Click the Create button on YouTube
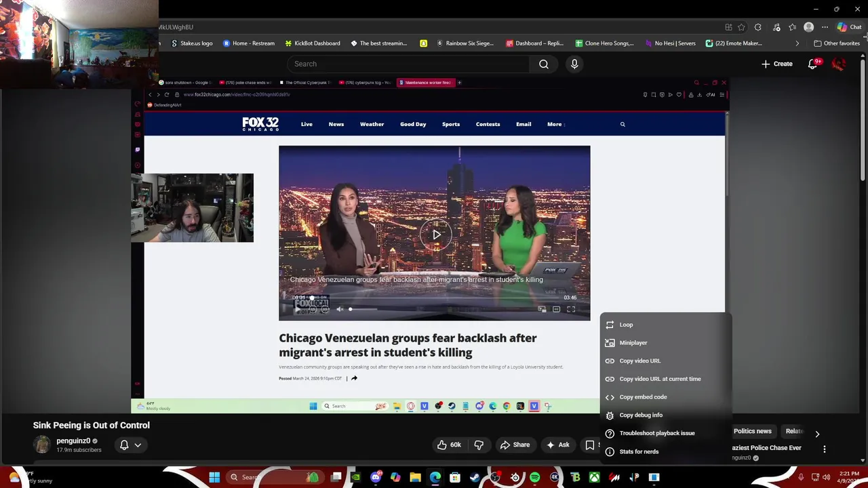The image size is (868, 488). coord(776,64)
